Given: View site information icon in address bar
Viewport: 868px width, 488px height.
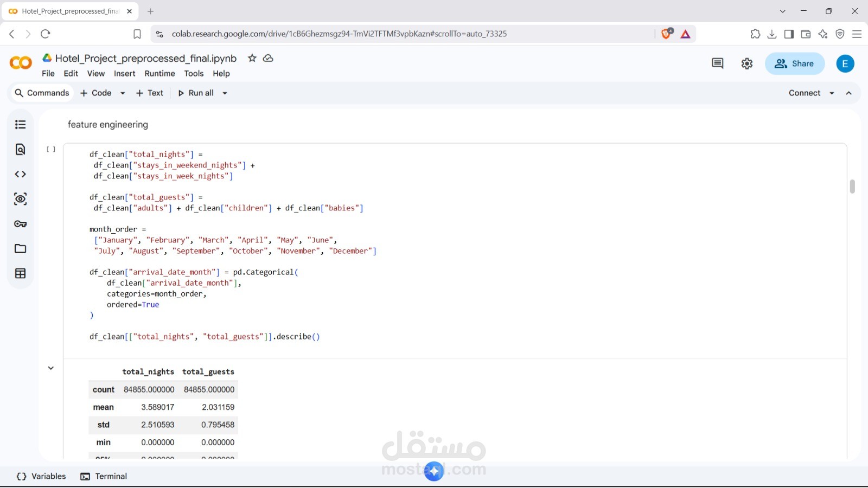Looking at the screenshot, I should coord(159,34).
